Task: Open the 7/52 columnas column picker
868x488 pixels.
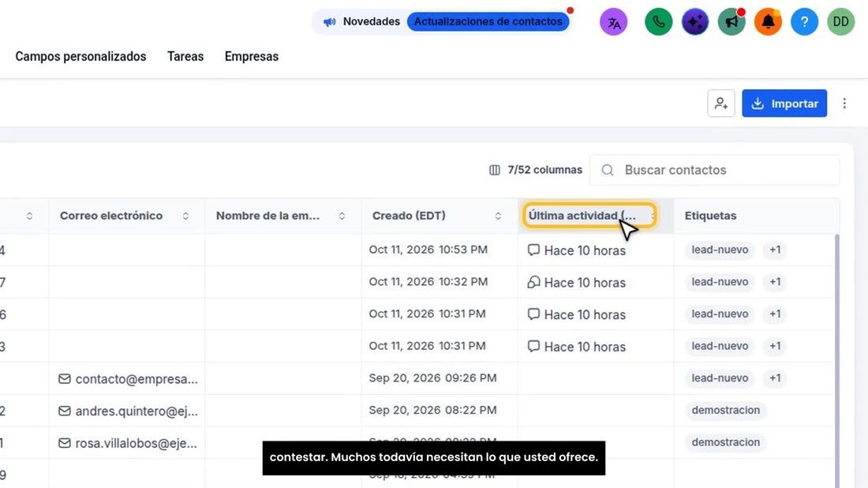Action: (535, 170)
